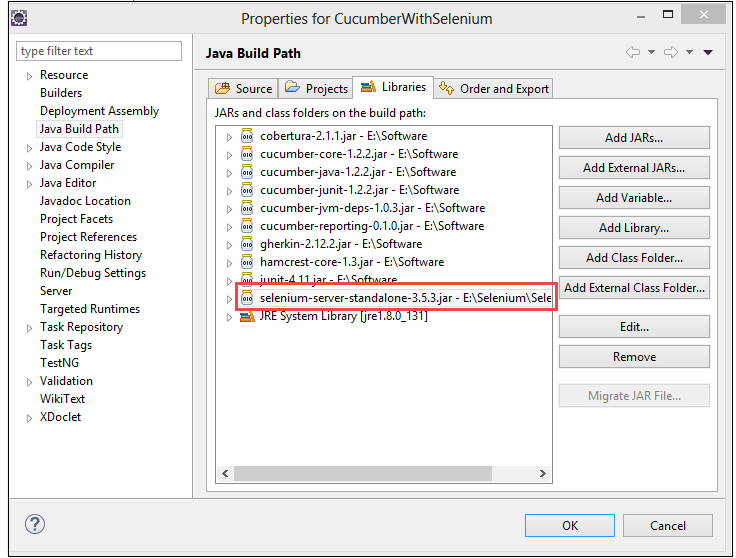Click the back navigation arrow icon
The width and height of the screenshot is (736, 558).
click(632, 52)
